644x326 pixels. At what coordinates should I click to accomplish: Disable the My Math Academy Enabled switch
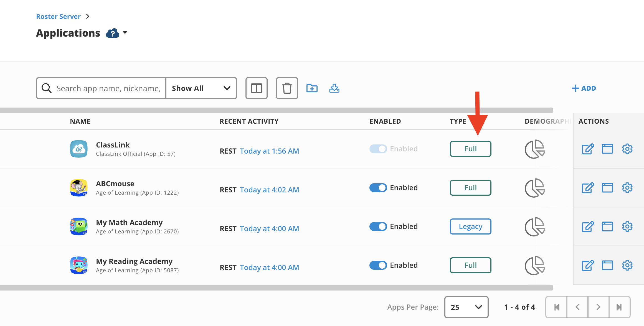click(378, 226)
